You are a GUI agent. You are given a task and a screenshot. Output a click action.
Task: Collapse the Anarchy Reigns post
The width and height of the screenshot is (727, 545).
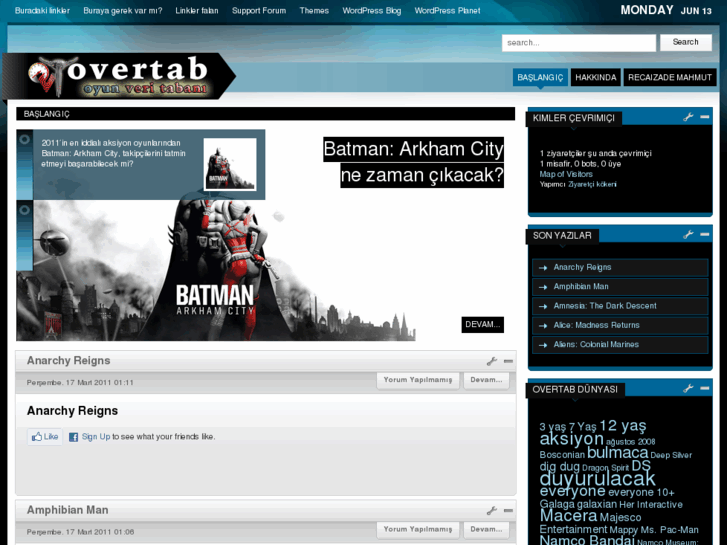508,361
